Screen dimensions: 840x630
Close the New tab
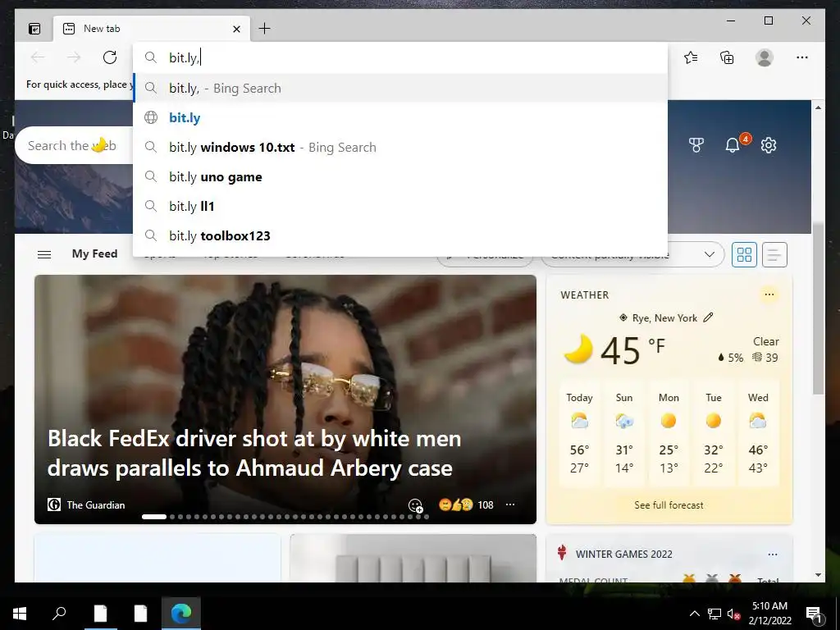point(237,29)
